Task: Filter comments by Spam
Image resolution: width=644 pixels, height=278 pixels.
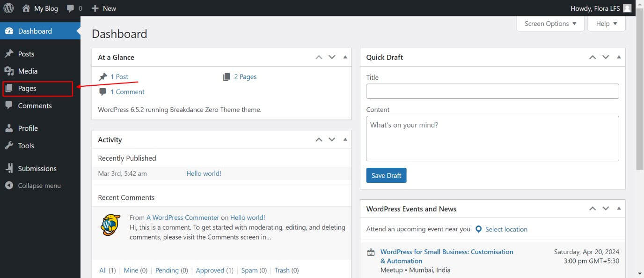Action: [x=249, y=270]
